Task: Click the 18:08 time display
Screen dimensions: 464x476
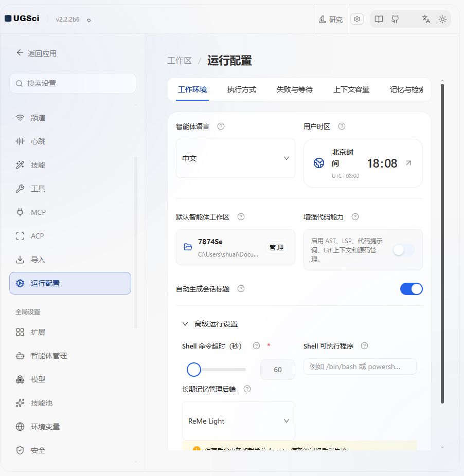Action: click(x=382, y=163)
